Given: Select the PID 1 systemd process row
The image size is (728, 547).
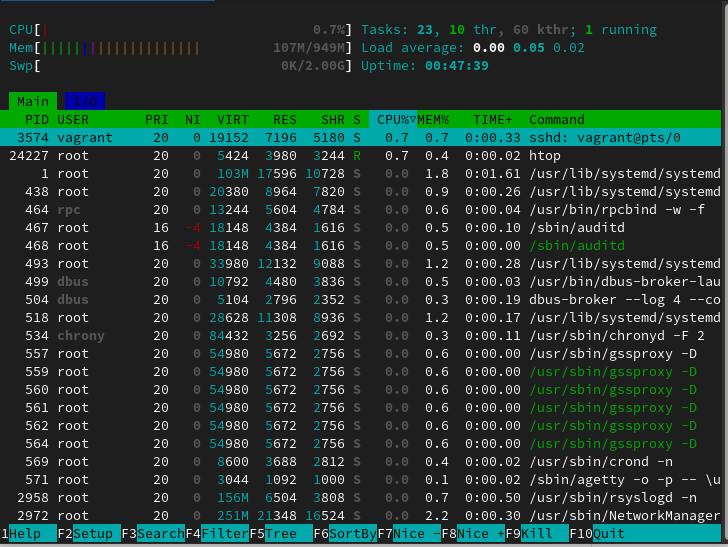Looking at the screenshot, I should click(x=360, y=174).
